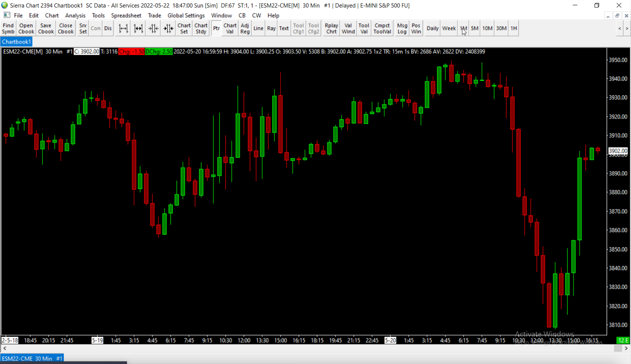
Task: Select the ESM22-CME 30 Min #1 chart tab
Action: click(32, 358)
